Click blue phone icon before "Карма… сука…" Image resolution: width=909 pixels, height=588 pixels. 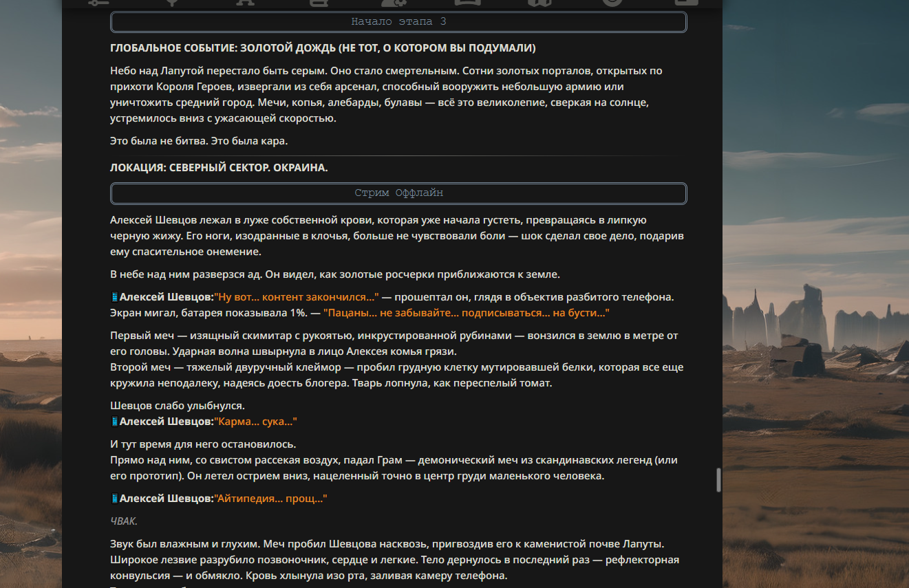click(x=114, y=422)
